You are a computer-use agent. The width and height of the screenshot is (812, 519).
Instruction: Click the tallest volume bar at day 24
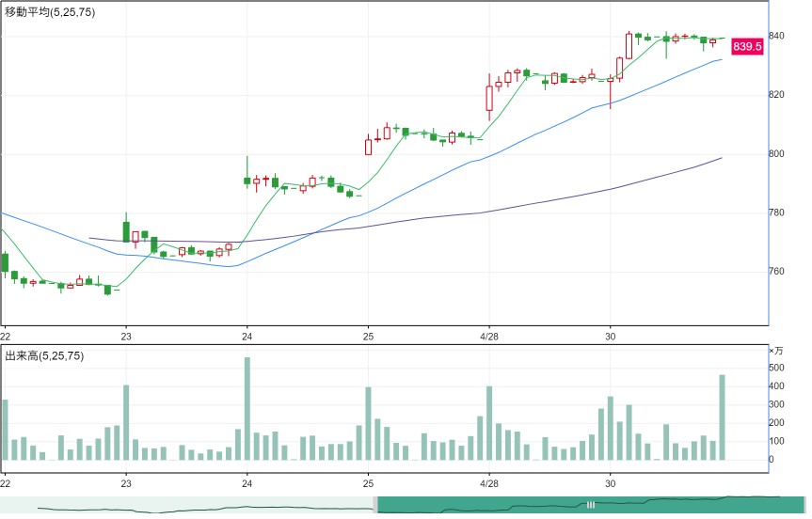tap(247, 409)
